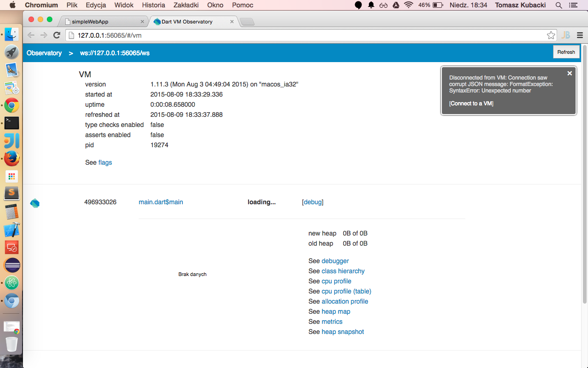Click the JB extension icon
The width and height of the screenshot is (588, 368).
click(566, 35)
